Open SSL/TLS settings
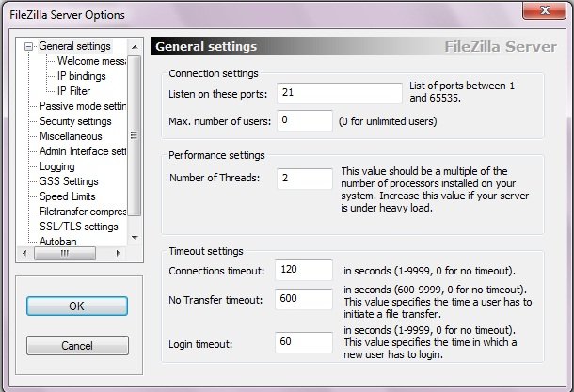The image size is (574, 392). pos(79,227)
